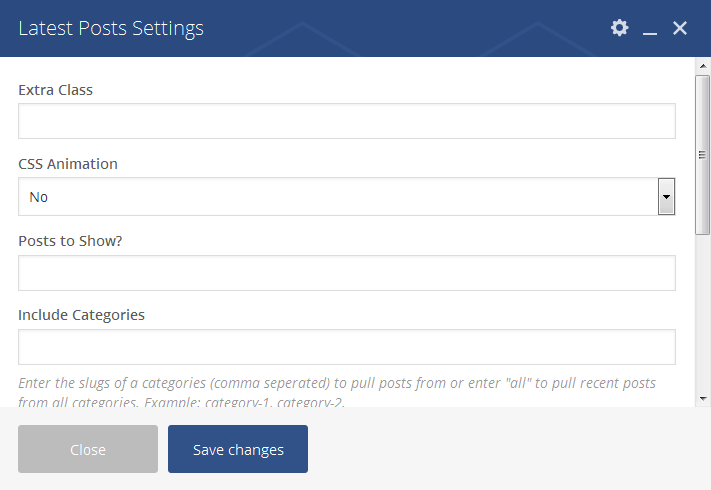Minimize the Latest Posts Settings panel
This screenshot has height=490, width=711.
(650, 30)
